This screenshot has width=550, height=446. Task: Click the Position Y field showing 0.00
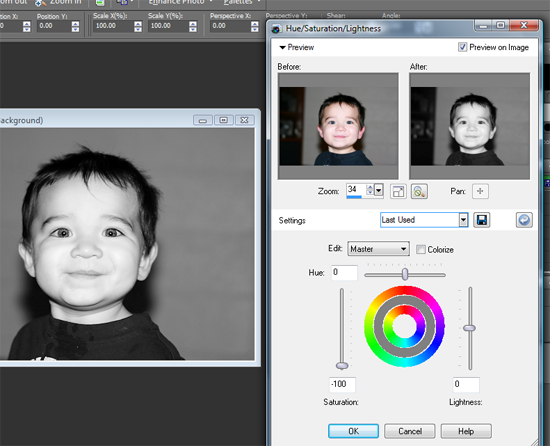tap(54, 26)
